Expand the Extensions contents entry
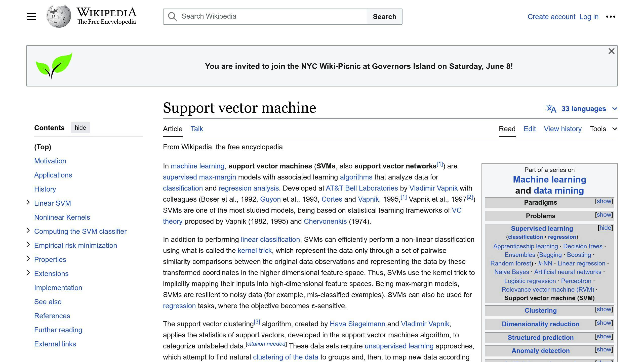This screenshot has height=362, width=644. click(x=28, y=273)
